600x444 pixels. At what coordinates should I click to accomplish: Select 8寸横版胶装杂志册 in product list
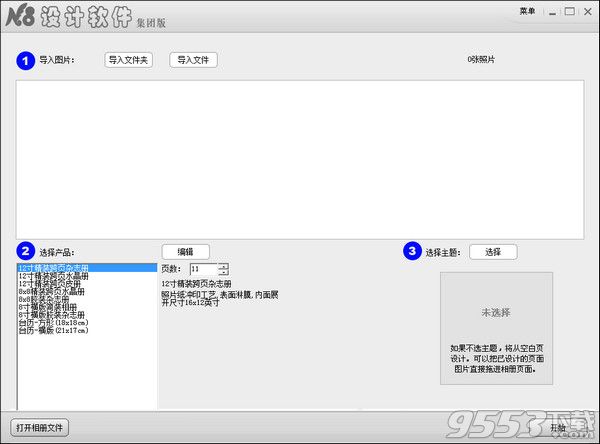(87, 315)
